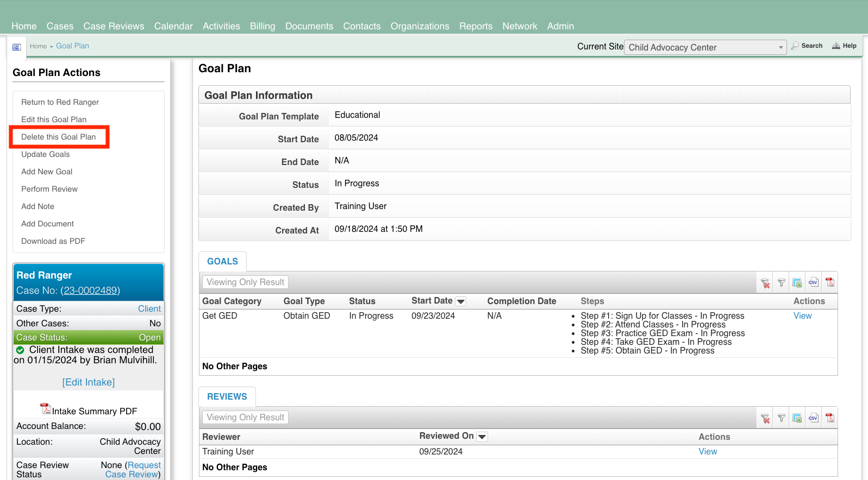
Task: Click the Search magnifier icon
Action: point(795,46)
